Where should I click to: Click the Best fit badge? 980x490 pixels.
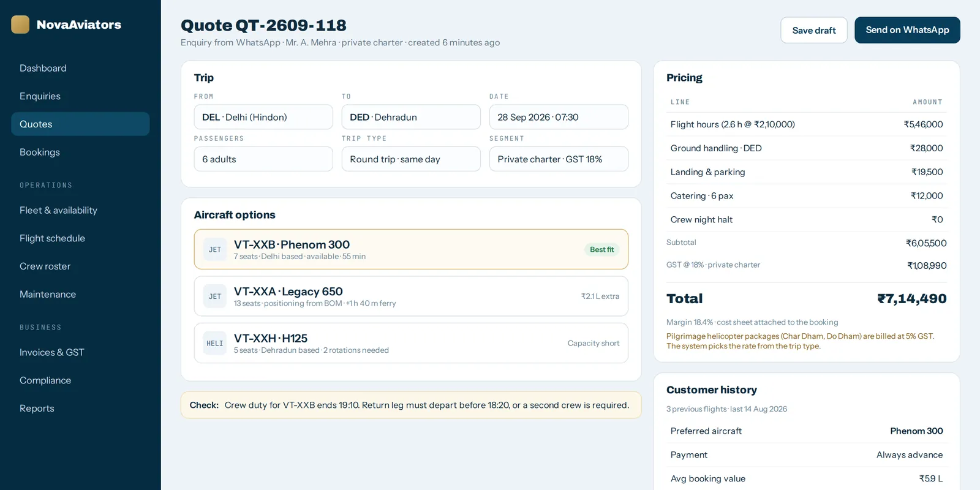(601, 249)
